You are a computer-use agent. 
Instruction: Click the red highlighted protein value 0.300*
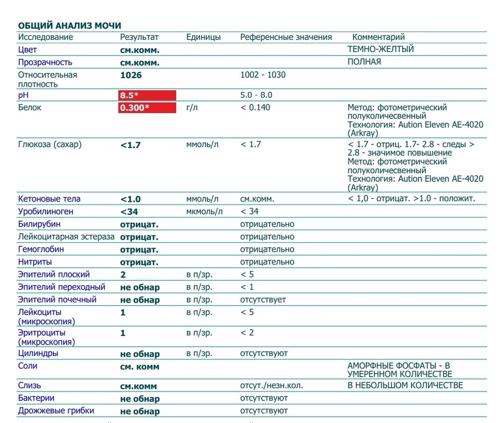click(x=147, y=108)
